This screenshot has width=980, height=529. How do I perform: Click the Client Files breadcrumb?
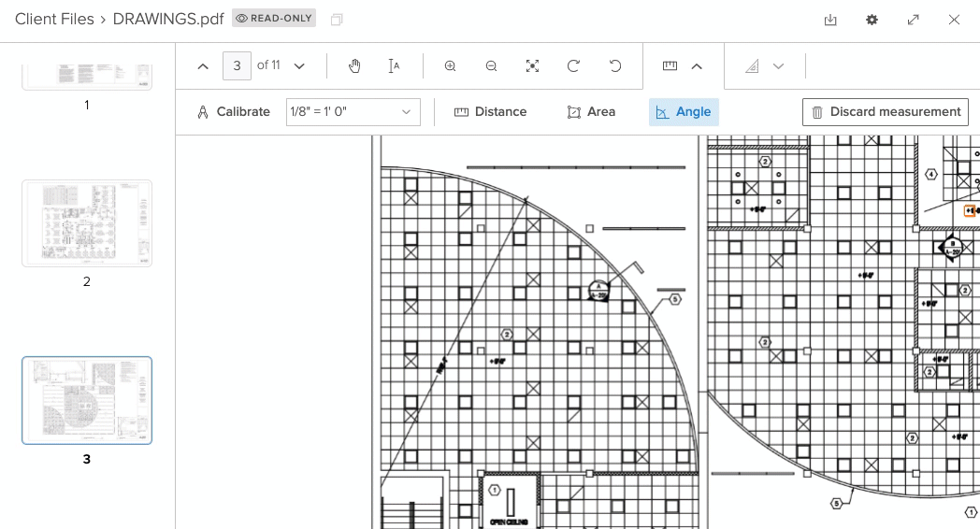[x=54, y=20]
